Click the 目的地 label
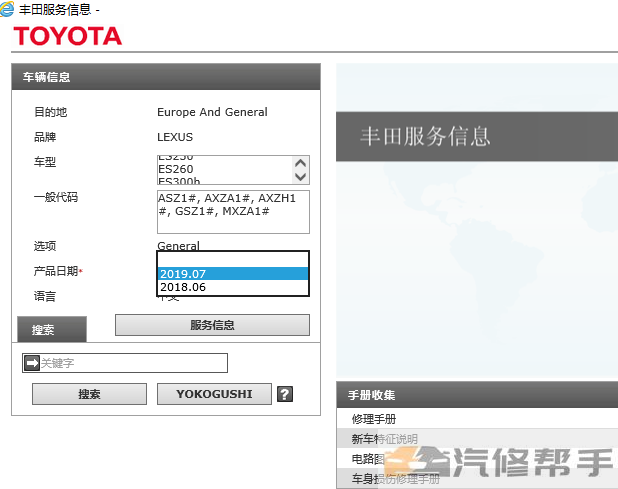618x489 pixels. [x=50, y=112]
